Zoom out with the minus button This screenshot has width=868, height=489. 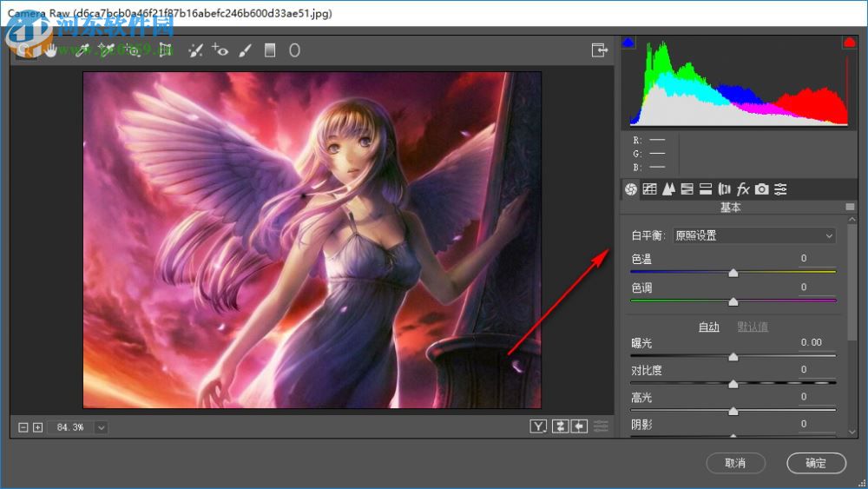click(x=23, y=427)
